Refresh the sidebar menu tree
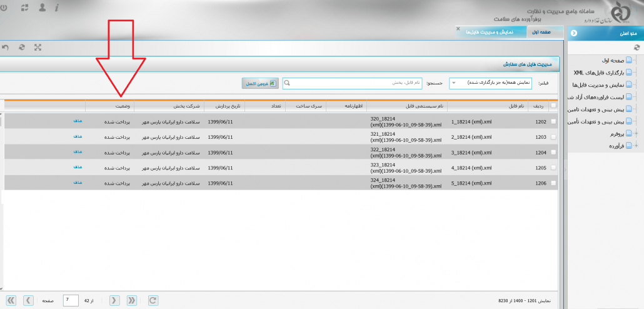This screenshot has width=644, height=309. 636,47
